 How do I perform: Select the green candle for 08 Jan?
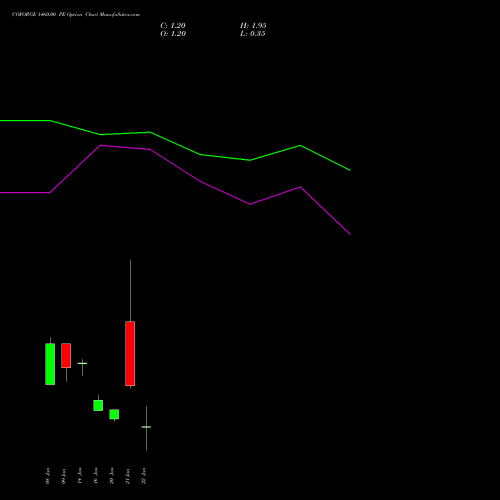tap(50, 364)
